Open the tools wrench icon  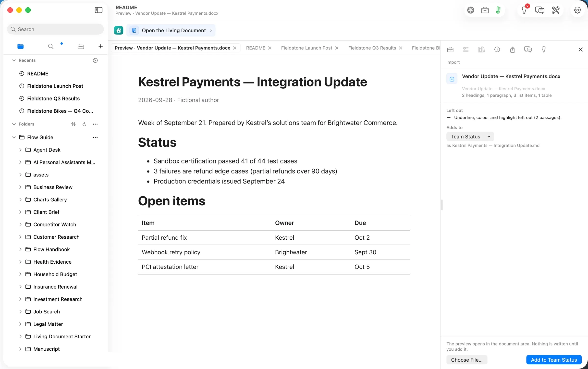tap(556, 10)
